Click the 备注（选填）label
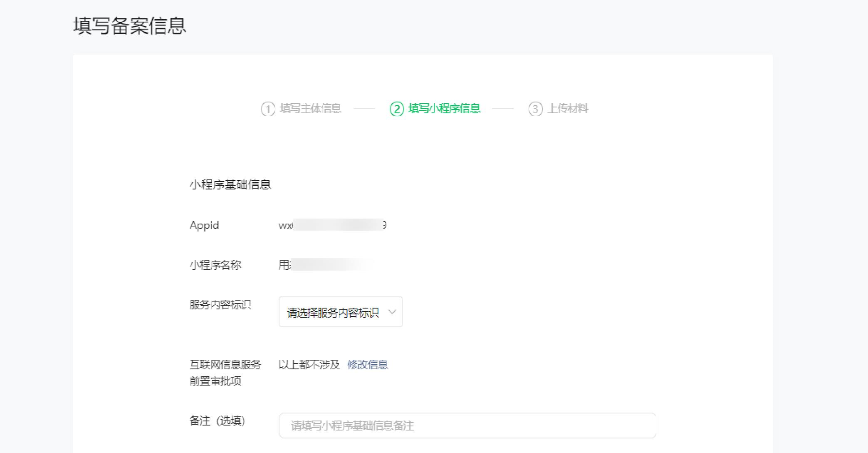Screen dimensions: 868x453 pyautogui.click(x=217, y=421)
